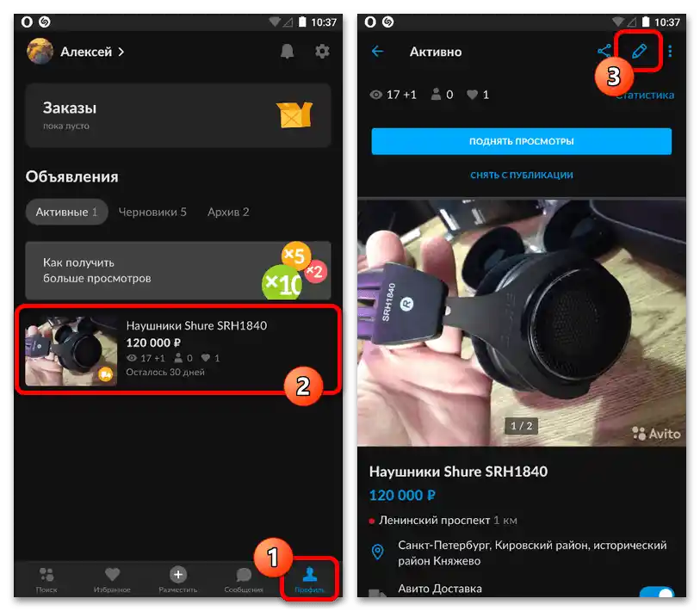
Task: Tap СНЯТЬ С ПУБЛИКАЦИИ link
Action: point(522,176)
